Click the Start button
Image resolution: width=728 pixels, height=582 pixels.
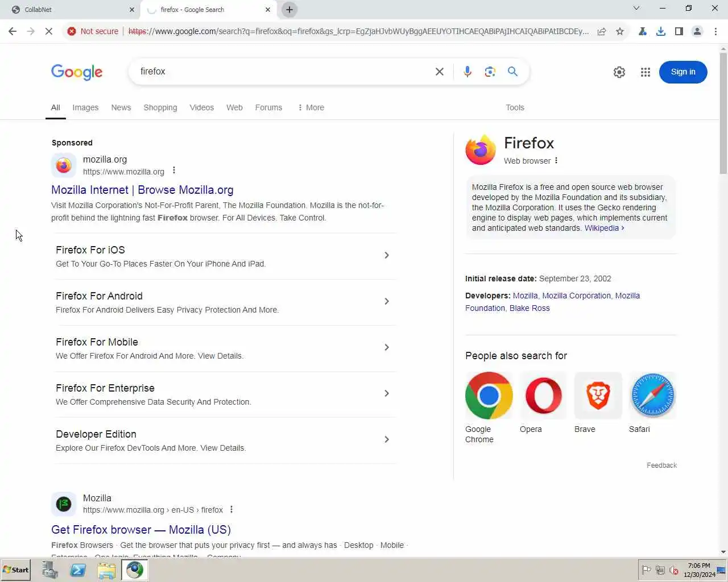16,570
